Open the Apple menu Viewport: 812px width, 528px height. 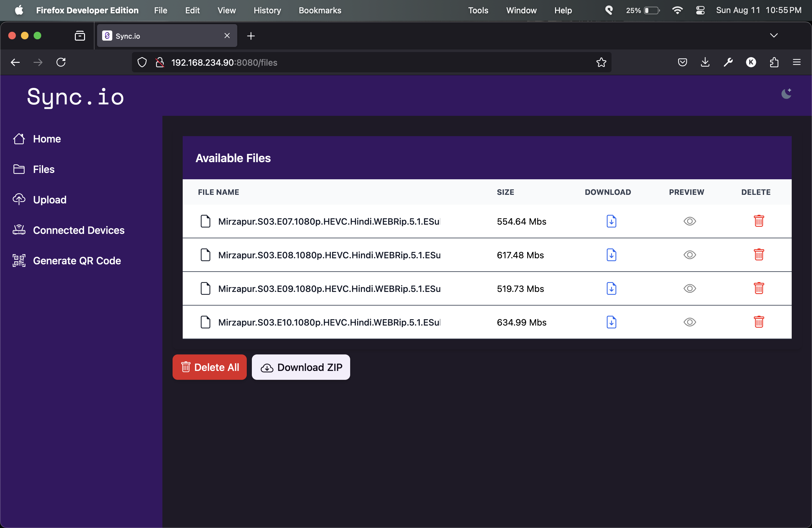pos(19,10)
